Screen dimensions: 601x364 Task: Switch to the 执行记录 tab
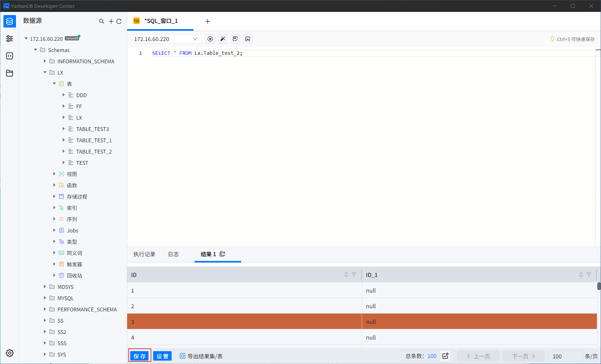[x=144, y=254]
